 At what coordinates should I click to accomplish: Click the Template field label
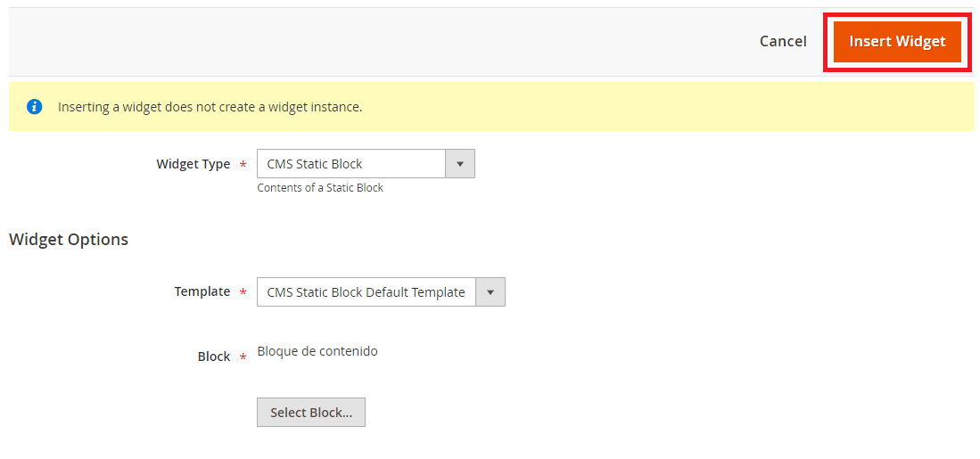click(202, 291)
